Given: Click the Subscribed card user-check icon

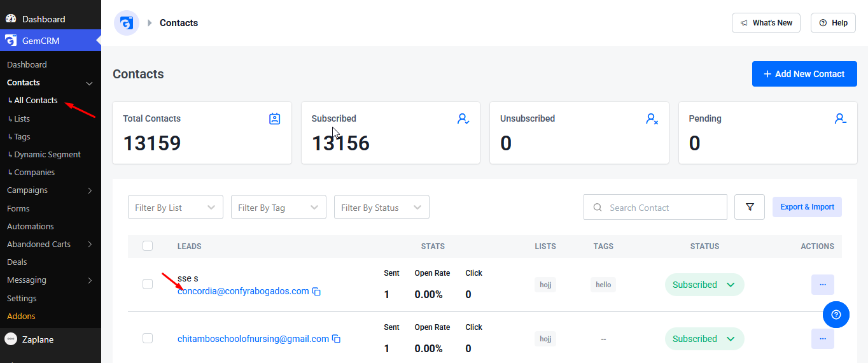Looking at the screenshot, I should click(463, 118).
